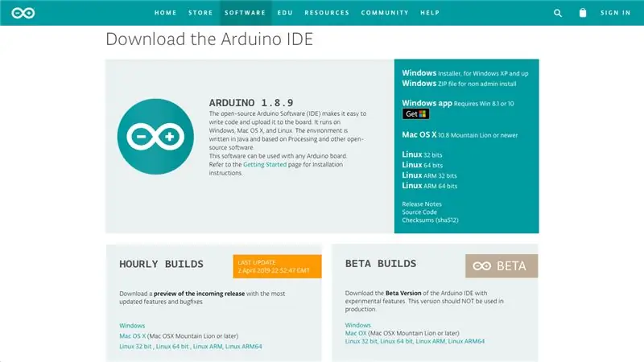The width and height of the screenshot is (644, 362).
Task: Open the shopping bag cart icon
Action: click(x=582, y=13)
